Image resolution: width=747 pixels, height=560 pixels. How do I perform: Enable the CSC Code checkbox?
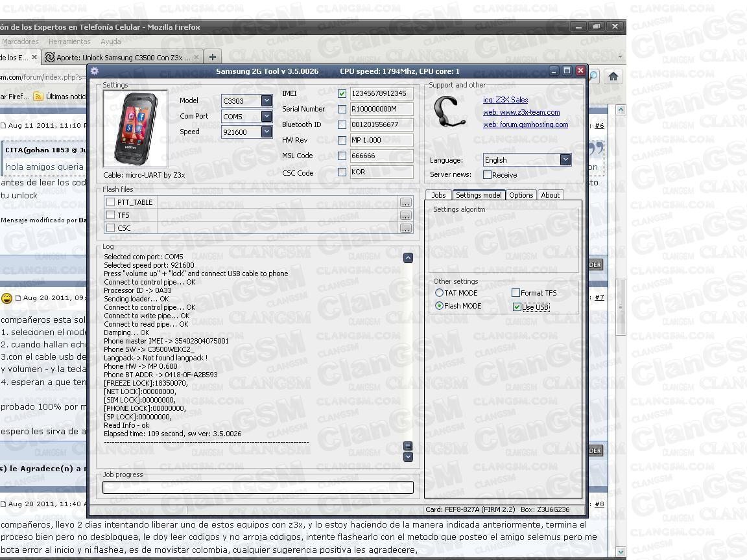[x=342, y=172]
